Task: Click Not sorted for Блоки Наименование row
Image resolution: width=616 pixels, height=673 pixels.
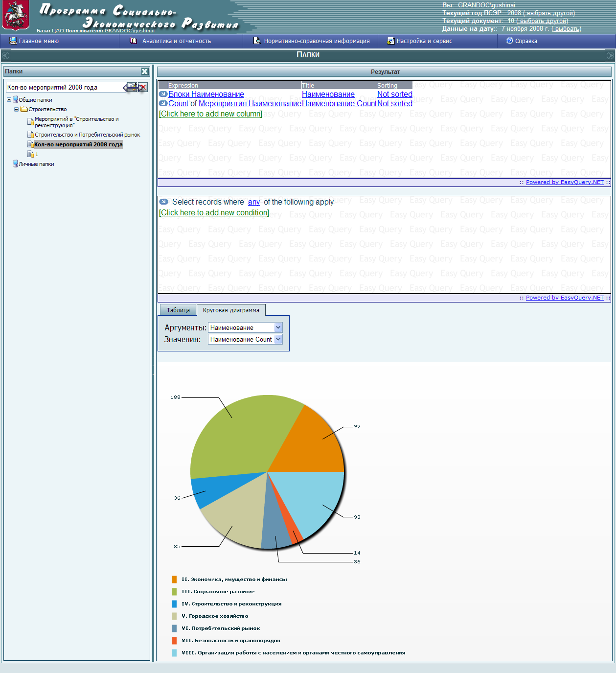Action: pos(395,94)
